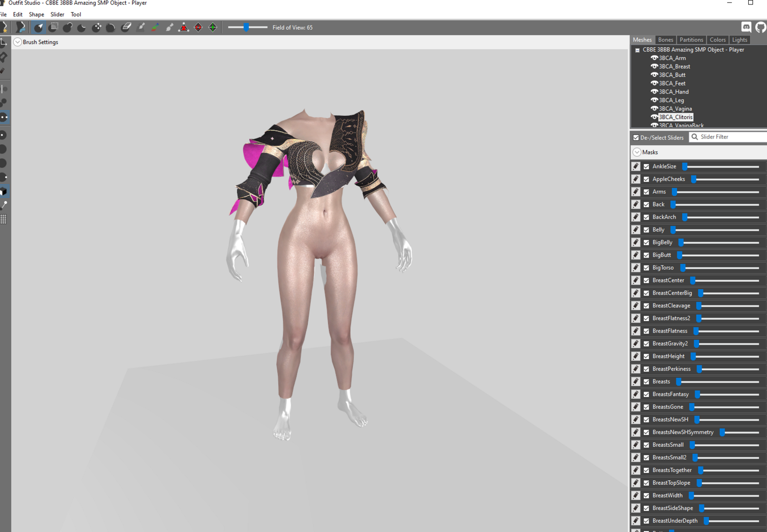Click edit pencil for BreastWidth slider
This screenshot has width=767, height=532.
tap(636, 496)
